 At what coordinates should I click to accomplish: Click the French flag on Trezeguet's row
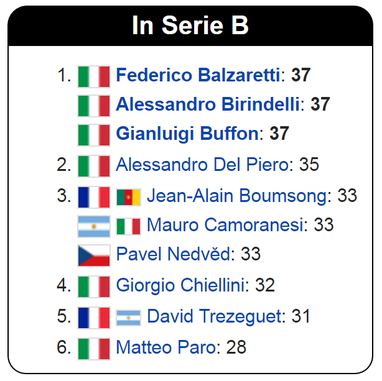(94, 318)
